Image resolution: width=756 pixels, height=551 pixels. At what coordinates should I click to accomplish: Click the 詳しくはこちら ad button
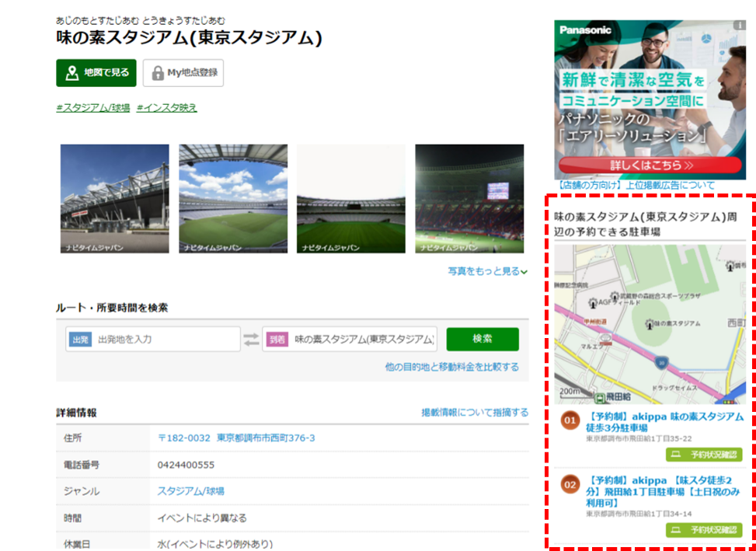[x=649, y=166]
